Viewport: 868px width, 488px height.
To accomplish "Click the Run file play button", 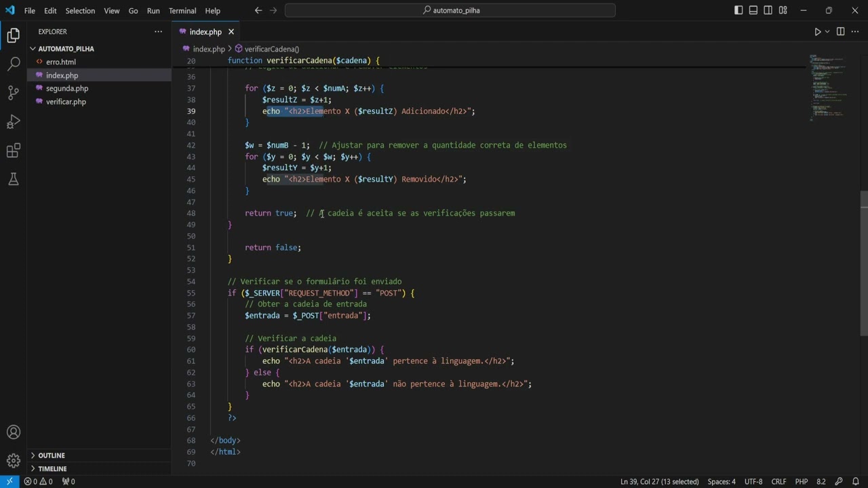I will (817, 32).
